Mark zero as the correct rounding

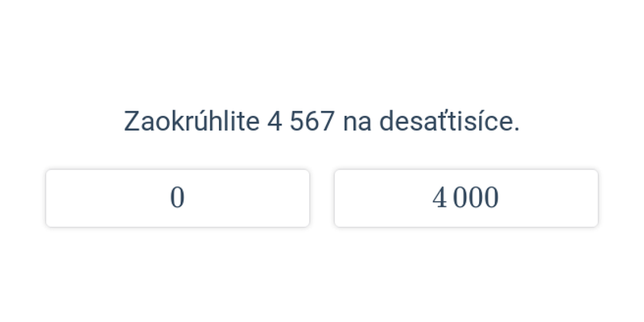pos(177,198)
